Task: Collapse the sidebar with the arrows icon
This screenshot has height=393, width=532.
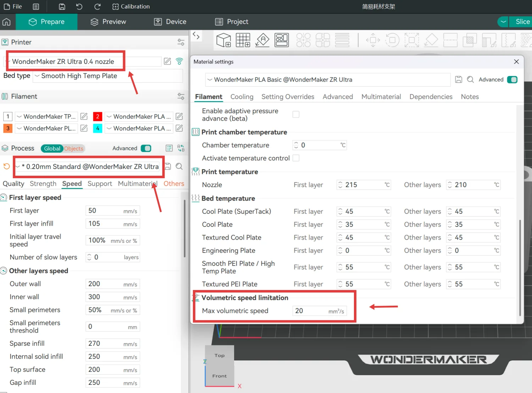Action: click(196, 35)
